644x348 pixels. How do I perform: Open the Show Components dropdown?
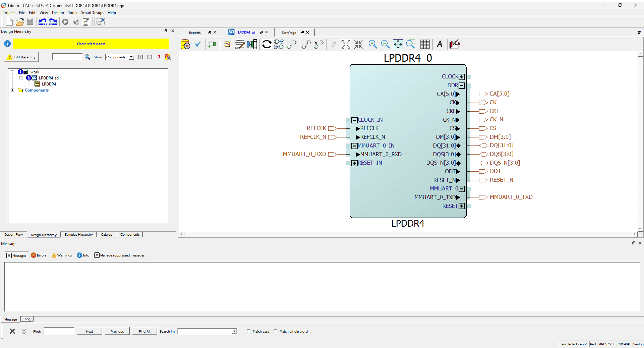point(131,57)
